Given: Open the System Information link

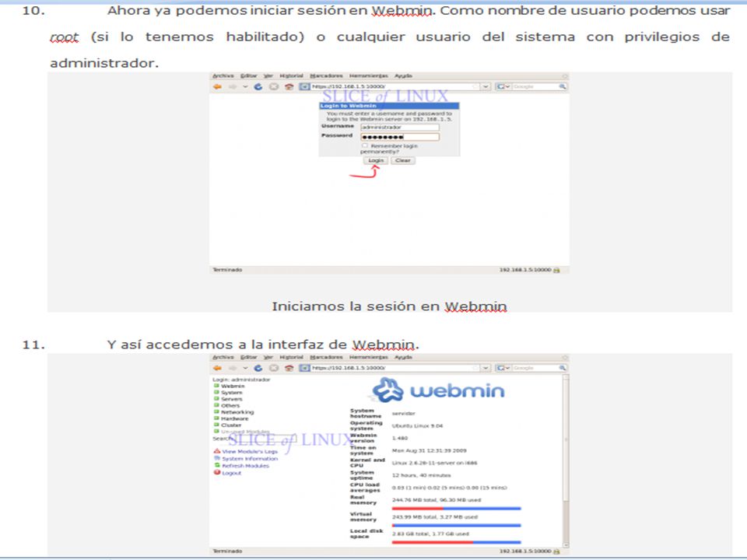Looking at the screenshot, I should [250, 459].
